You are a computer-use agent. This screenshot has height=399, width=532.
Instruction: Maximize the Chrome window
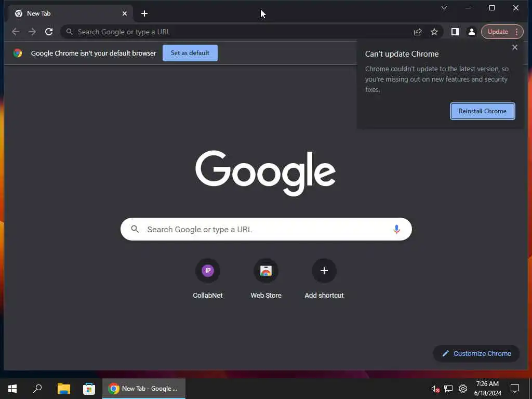coord(491,8)
